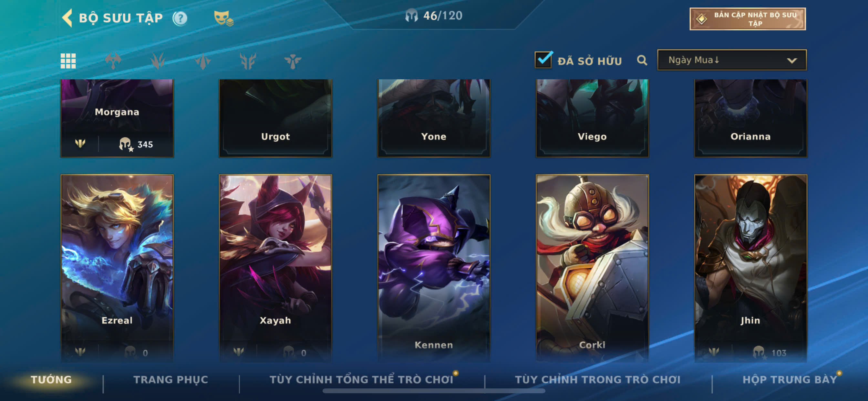Expand the Ngày Mua sort dropdown
The height and width of the screenshot is (401, 868).
pyautogui.click(x=732, y=60)
